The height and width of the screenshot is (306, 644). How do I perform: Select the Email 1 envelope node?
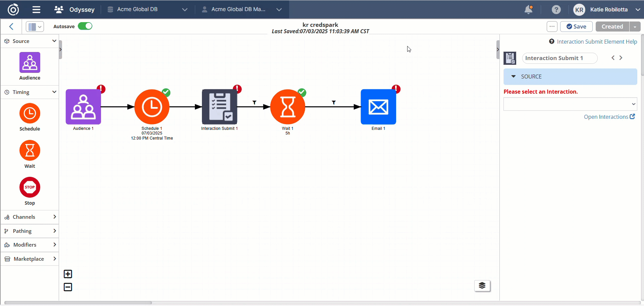378,107
